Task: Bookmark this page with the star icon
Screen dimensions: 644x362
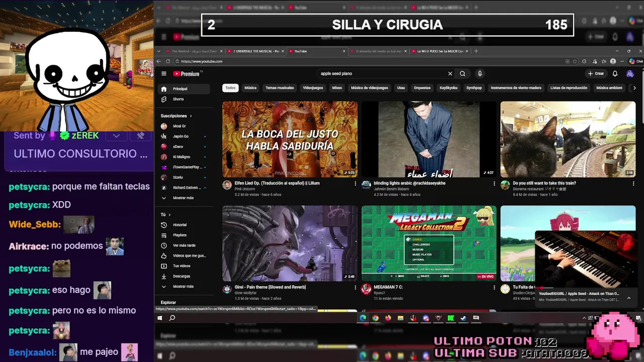Action: coord(576,61)
